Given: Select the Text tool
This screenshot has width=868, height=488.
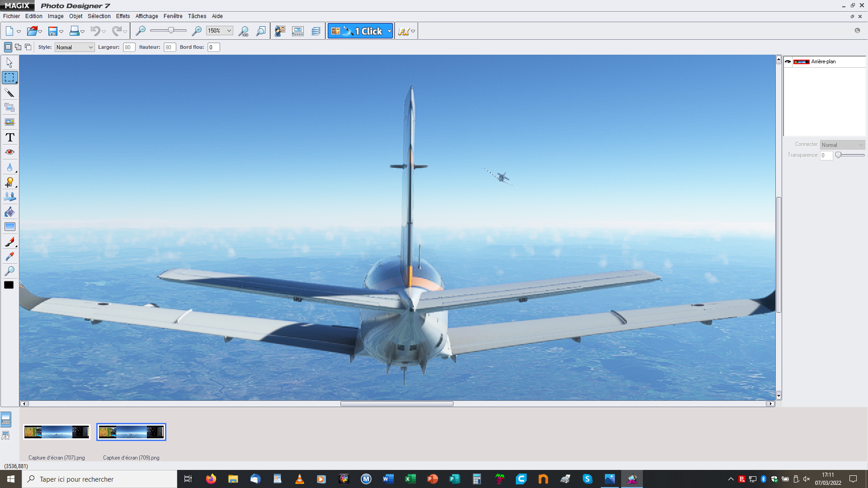Looking at the screenshot, I should [x=9, y=137].
